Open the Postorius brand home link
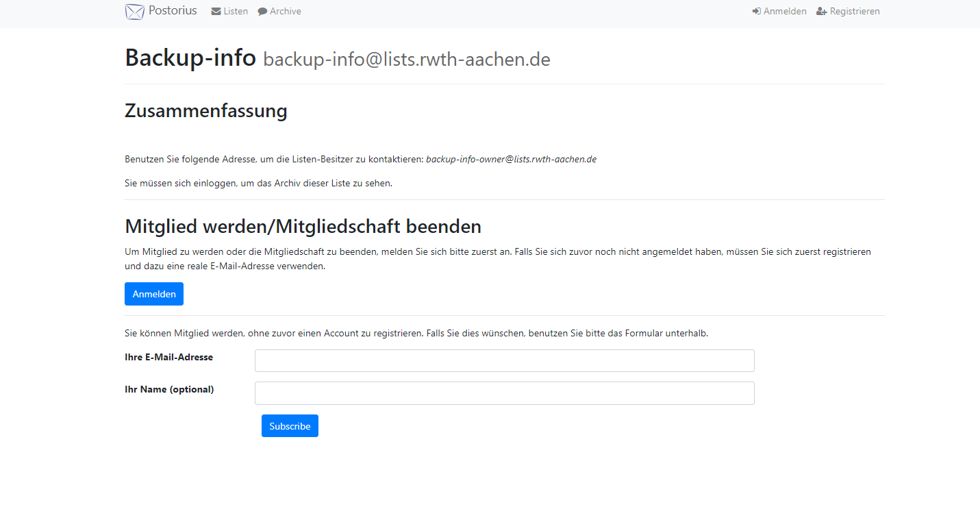The image size is (980, 509). (x=173, y=11)
